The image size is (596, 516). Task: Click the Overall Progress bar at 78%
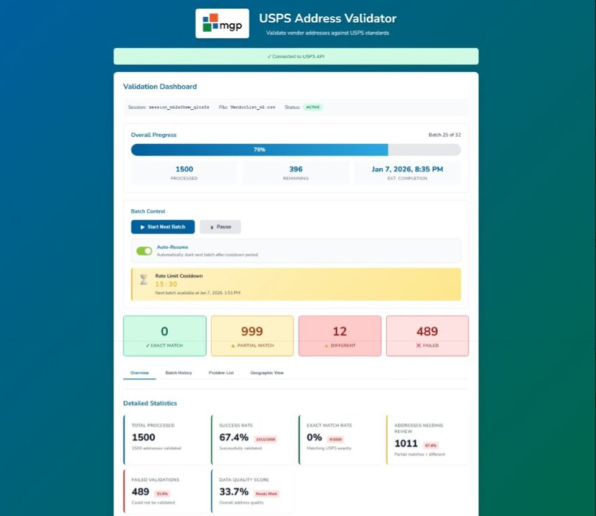(x=296, y=150)
